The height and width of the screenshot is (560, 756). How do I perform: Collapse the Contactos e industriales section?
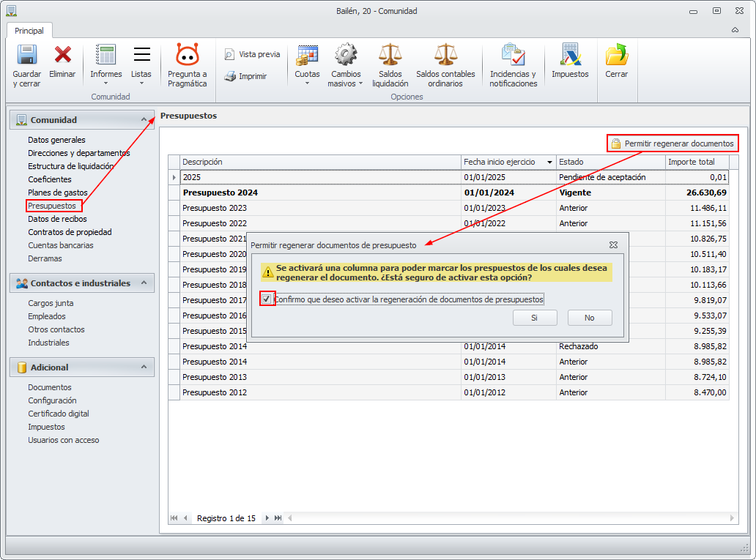pos(144,283)
